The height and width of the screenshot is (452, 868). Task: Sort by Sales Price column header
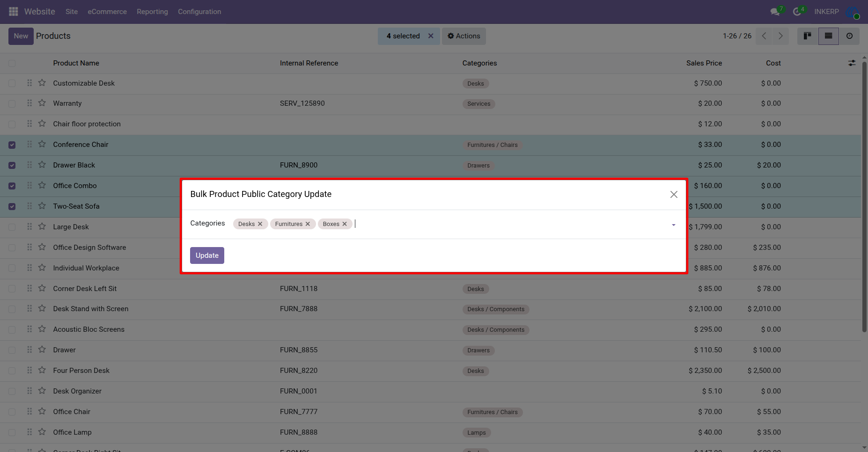point(704,63)
